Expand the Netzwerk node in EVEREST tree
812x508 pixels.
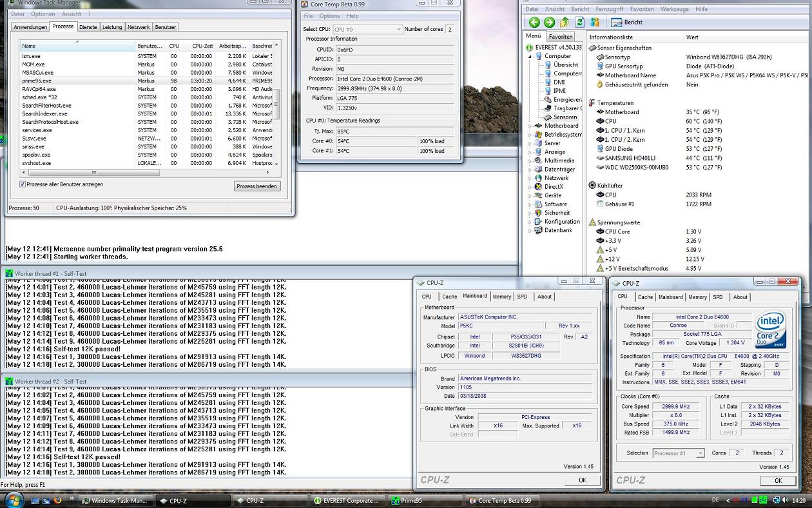coord(531,178)
